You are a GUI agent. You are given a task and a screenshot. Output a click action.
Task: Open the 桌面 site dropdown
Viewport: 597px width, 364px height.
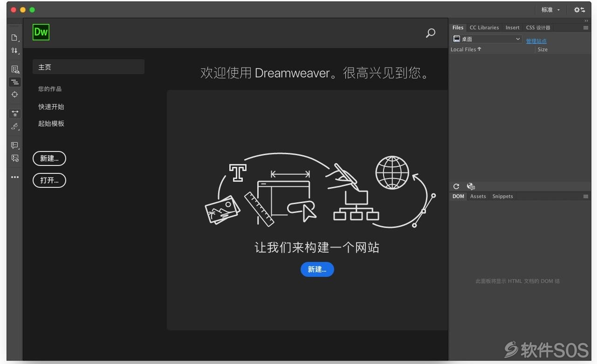coord(487,39)
